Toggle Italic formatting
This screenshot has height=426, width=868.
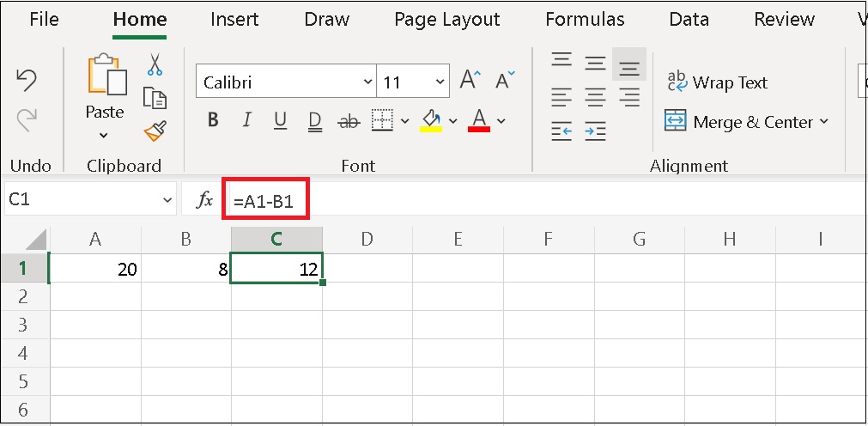point(247,121)
